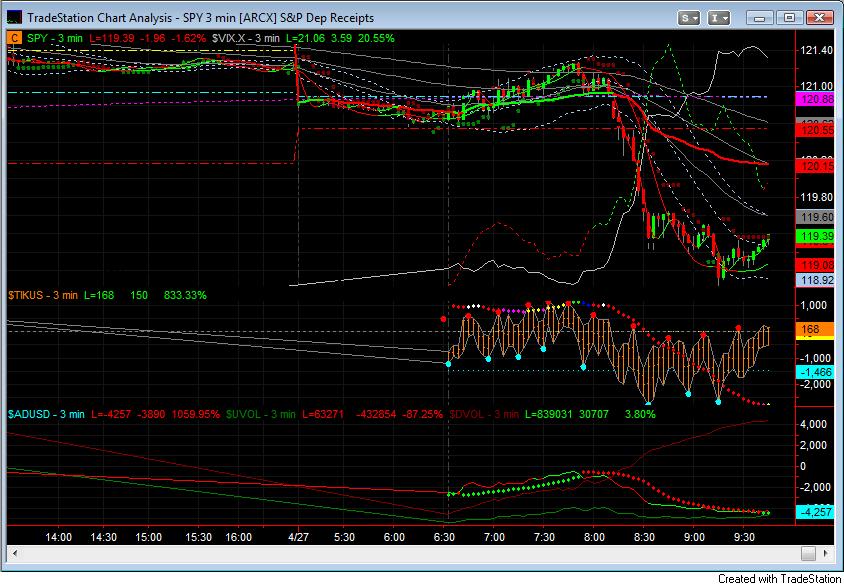The width and height of the screenshot is (844, 585).
Task: Click the orange C chart status icon
Action: 15,38
